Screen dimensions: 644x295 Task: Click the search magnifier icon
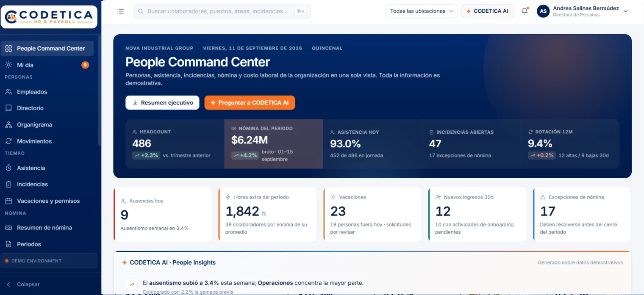[141, 11]
